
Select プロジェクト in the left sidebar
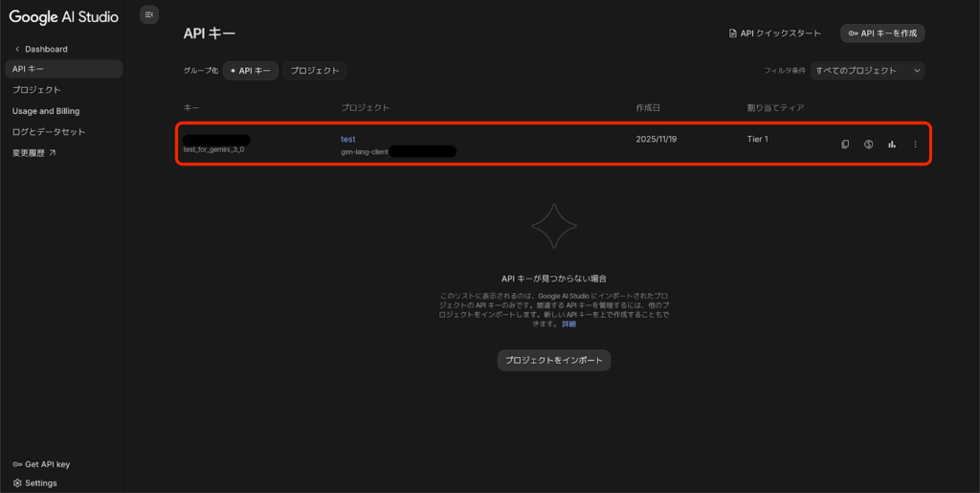[x=36, y=90]
